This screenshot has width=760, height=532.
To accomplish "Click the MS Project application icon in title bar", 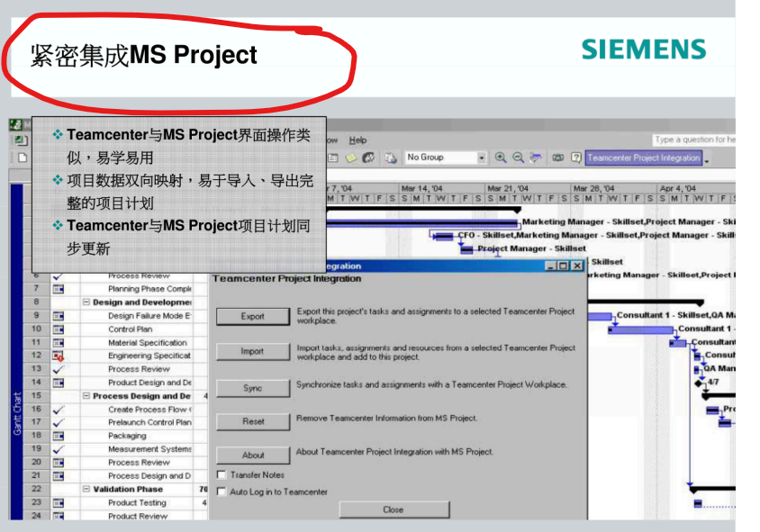I will pyautogui.click(x=15, y=125).
